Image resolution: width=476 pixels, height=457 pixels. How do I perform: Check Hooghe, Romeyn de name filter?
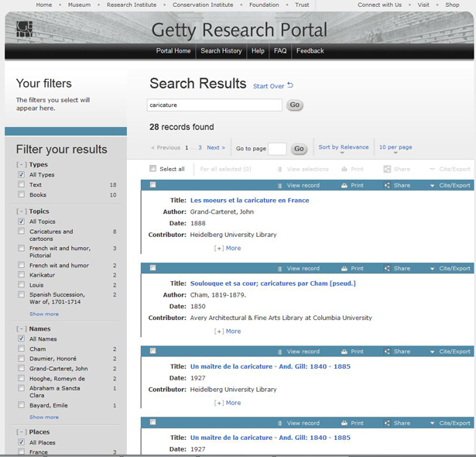click(x=21, y=378)
